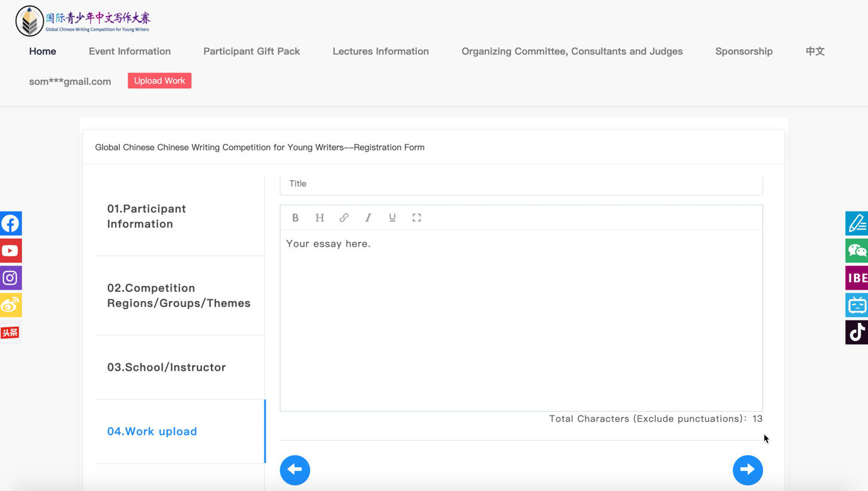Screen dimensions: 868x491
Task: Insert a link in essay editor
Action: point(344,218)
